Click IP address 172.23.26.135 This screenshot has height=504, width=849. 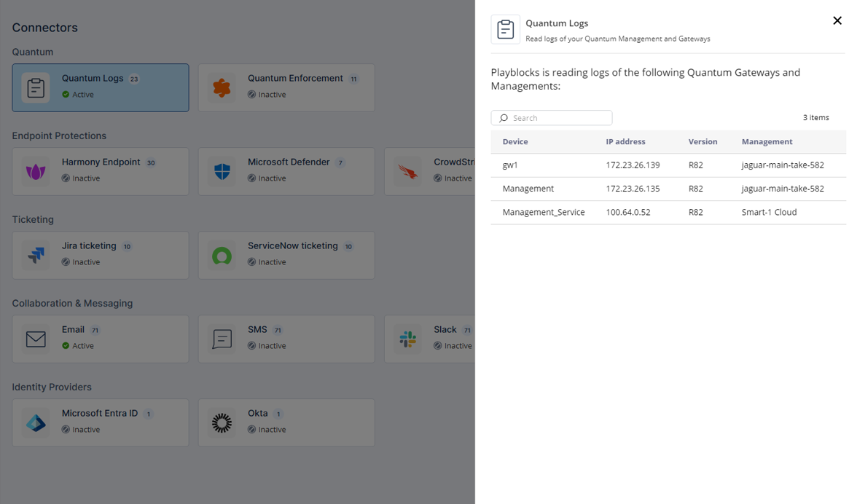coord(633,189)
